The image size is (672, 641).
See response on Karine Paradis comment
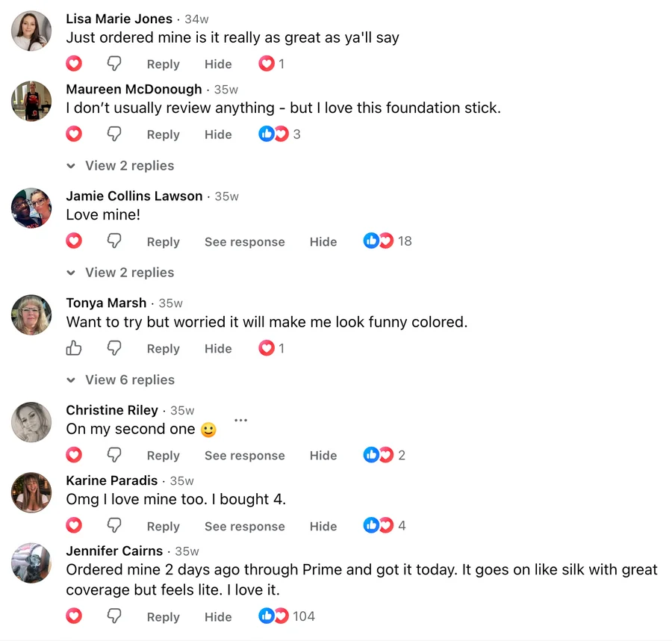(x=245, y=526)
